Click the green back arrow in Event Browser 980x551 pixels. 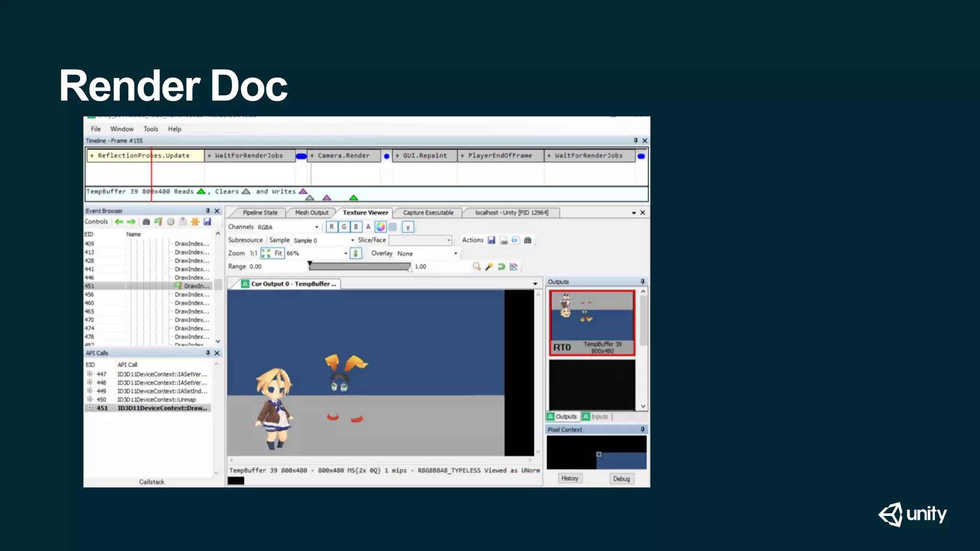pyautogui.click(x=119, y=222)
